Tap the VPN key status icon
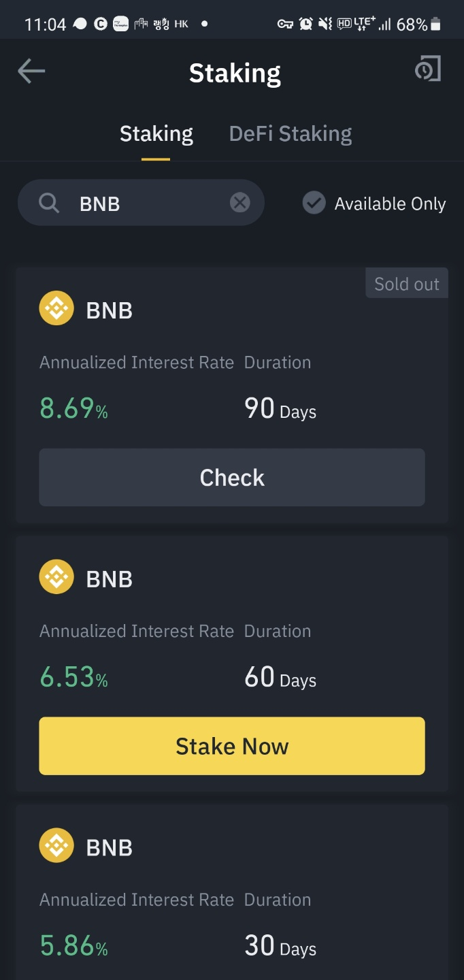Image resolution: width=464 pixels, height=980 pixels. (285, 24)
